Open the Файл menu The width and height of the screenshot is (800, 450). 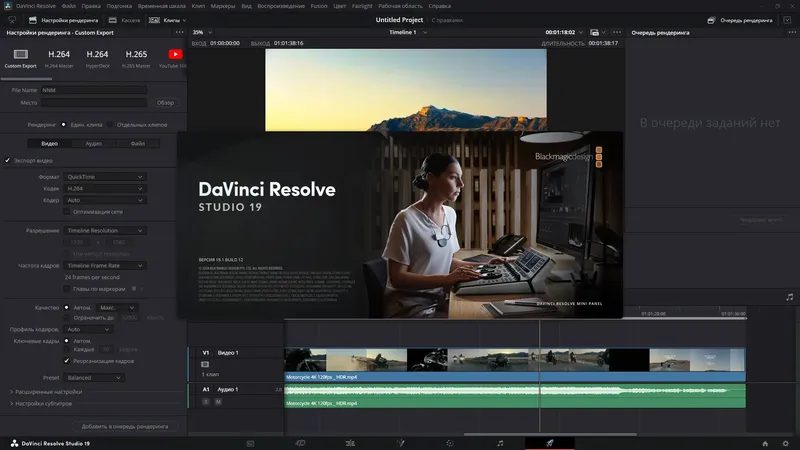coord(68,6)
